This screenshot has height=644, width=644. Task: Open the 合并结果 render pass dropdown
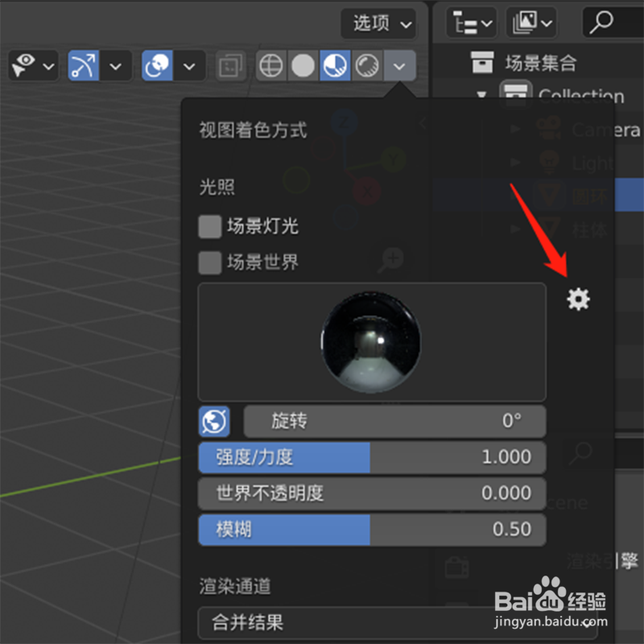coord(398,622)
